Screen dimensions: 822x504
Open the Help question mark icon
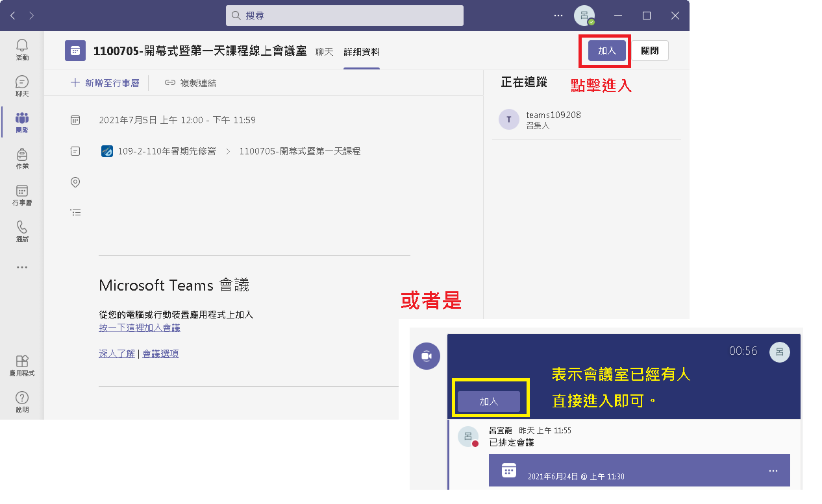click(22, 401)
